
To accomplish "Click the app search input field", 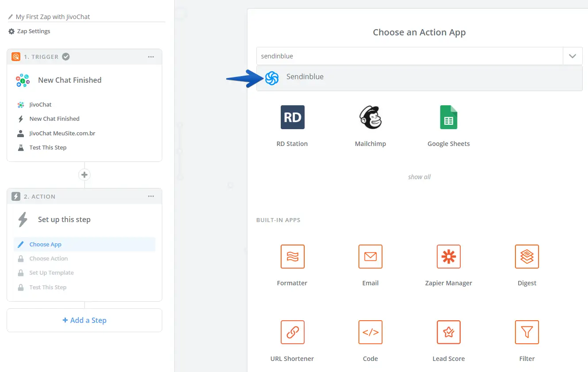I will click(x=409, y=56).
